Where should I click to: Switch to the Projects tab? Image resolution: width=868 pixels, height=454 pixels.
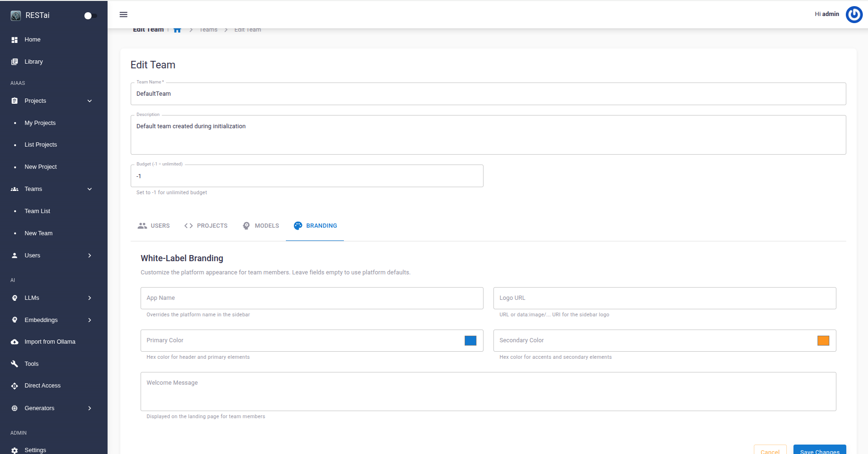(x=206, y=226)
